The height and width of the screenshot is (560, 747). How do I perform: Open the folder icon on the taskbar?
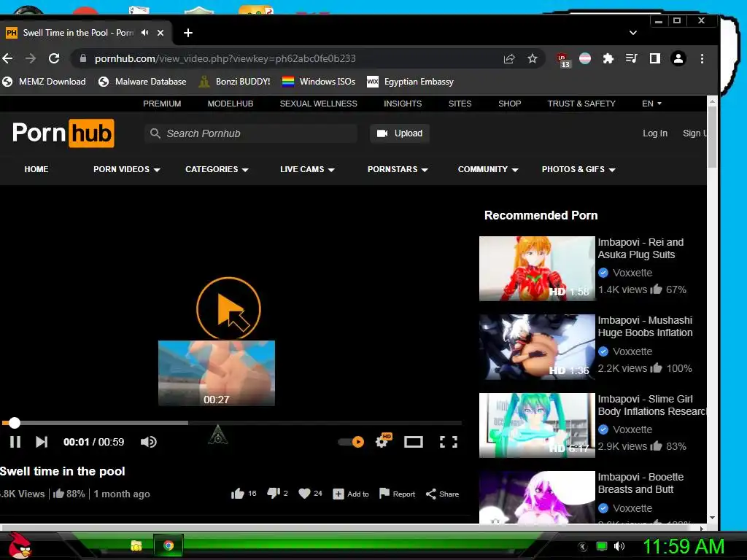(136, 545)
